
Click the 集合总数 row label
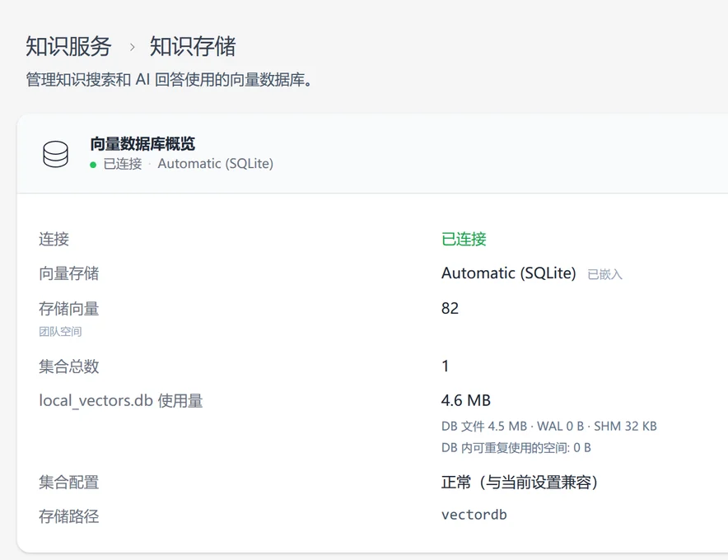point(68,366)
